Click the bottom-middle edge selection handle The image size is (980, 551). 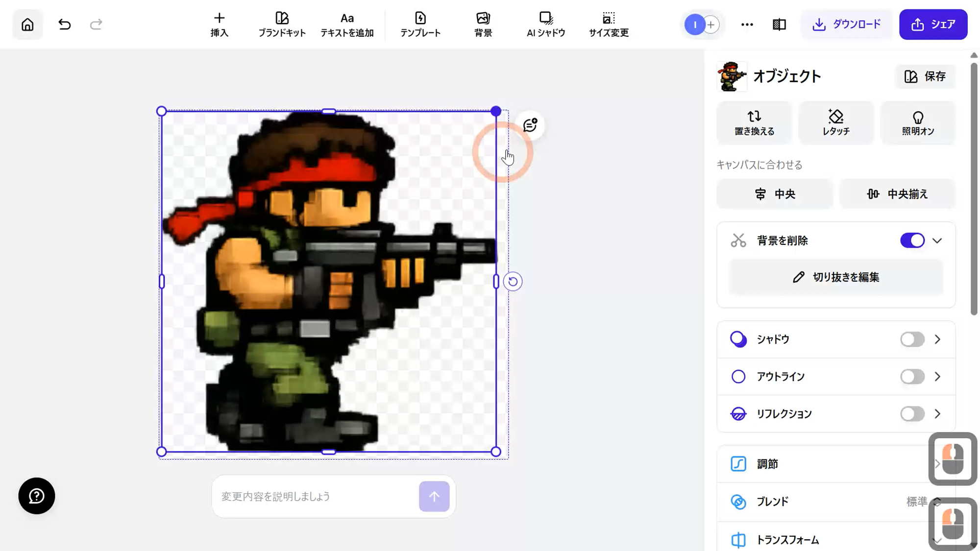pyautogui.click(x=329, y=452)
